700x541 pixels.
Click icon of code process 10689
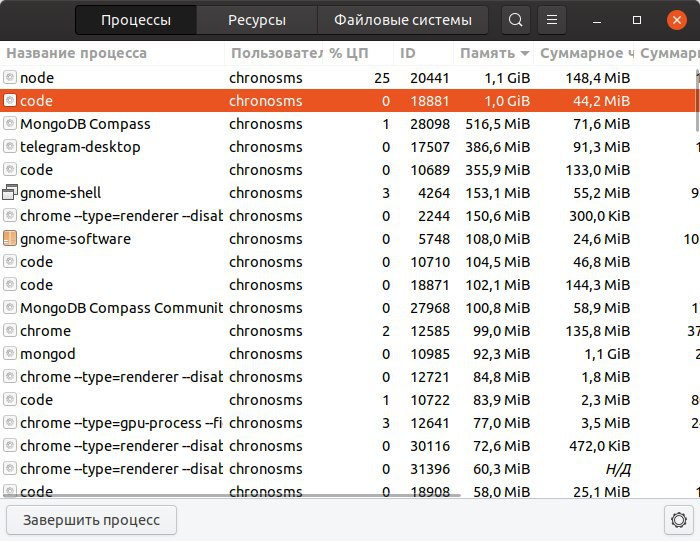click(x=10, y=169)
